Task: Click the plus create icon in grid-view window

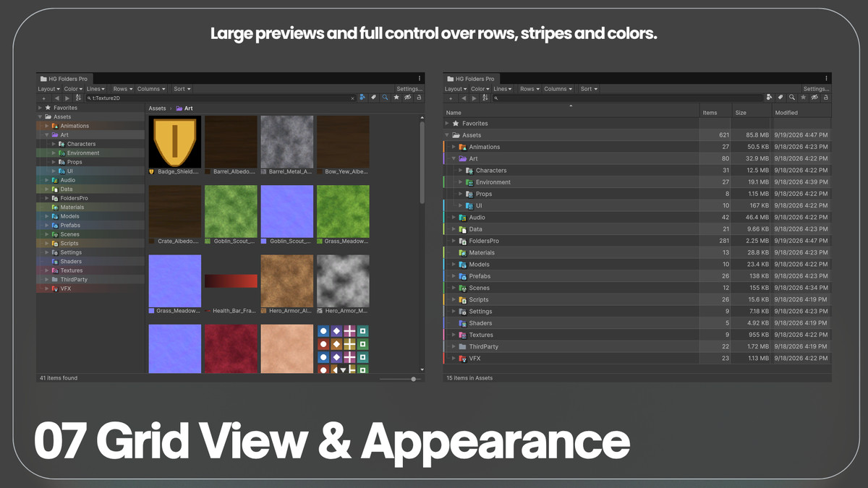Action: 44,98
